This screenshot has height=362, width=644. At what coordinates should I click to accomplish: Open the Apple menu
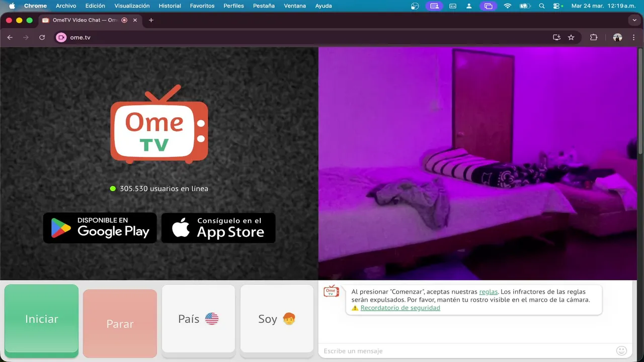pos(12,6)
